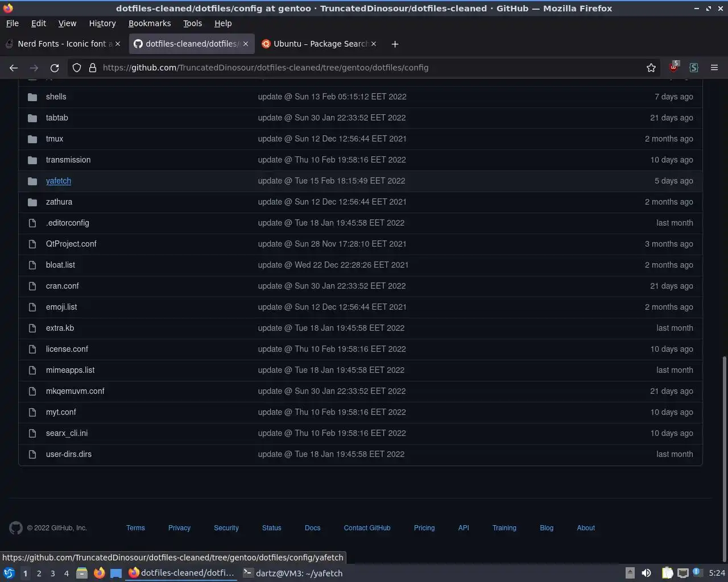Open the clipboard manager tray icon
This screenshot has width=728, height=582.
tap(667, 573)
